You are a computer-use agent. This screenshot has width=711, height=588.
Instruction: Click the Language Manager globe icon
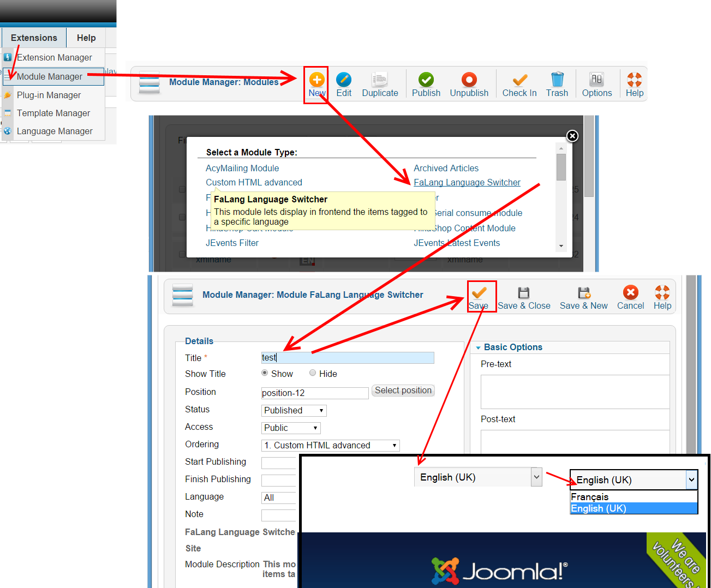(x=8, y=131)
